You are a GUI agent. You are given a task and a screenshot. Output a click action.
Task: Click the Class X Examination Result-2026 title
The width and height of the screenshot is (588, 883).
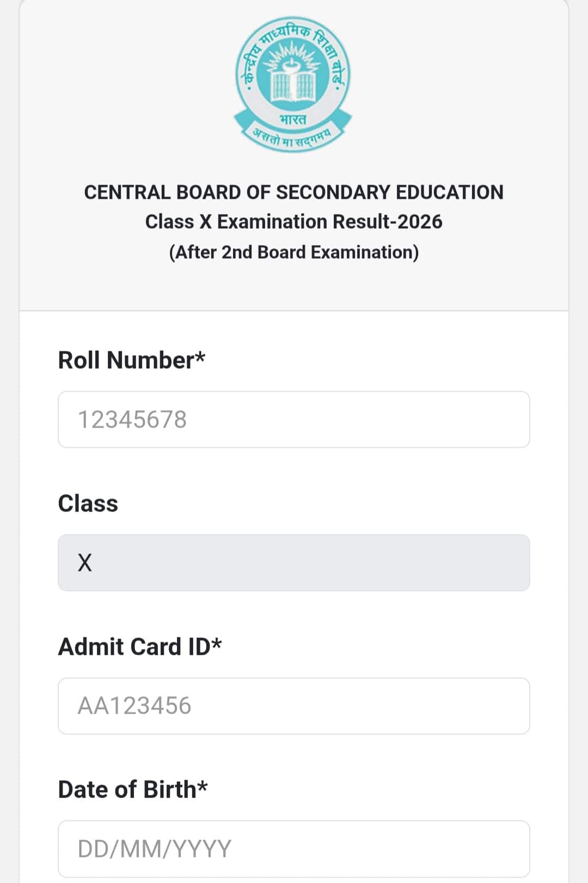(x=294, y=222)
